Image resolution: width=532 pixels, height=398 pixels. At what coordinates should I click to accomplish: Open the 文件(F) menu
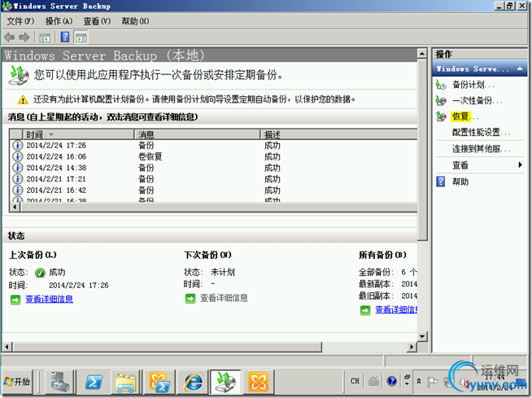click(x=20, y=21)
